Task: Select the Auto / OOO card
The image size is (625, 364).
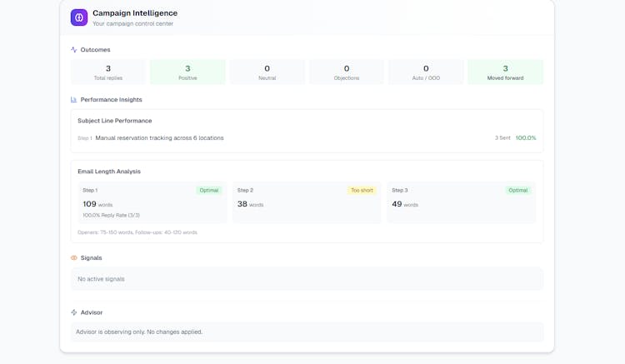Action: tap(426, 72)
